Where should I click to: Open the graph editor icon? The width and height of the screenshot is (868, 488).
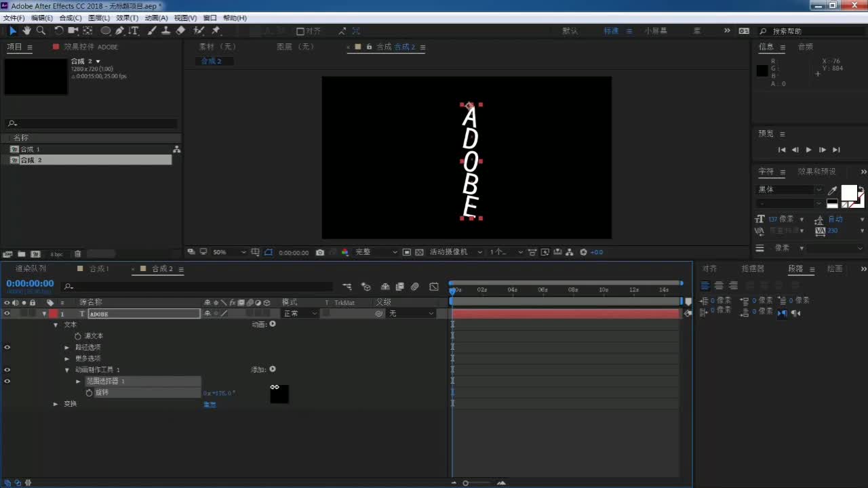pos(434,286)
